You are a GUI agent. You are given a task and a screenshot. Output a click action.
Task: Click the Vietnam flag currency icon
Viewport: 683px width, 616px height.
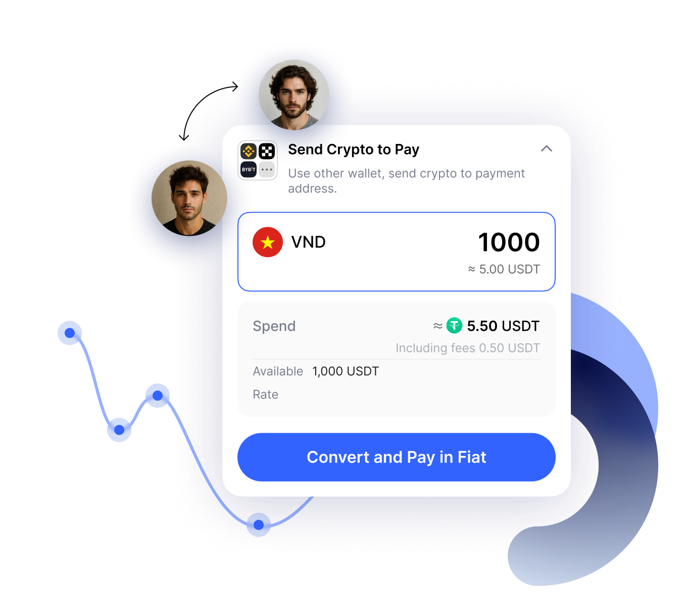coord(268,242)
